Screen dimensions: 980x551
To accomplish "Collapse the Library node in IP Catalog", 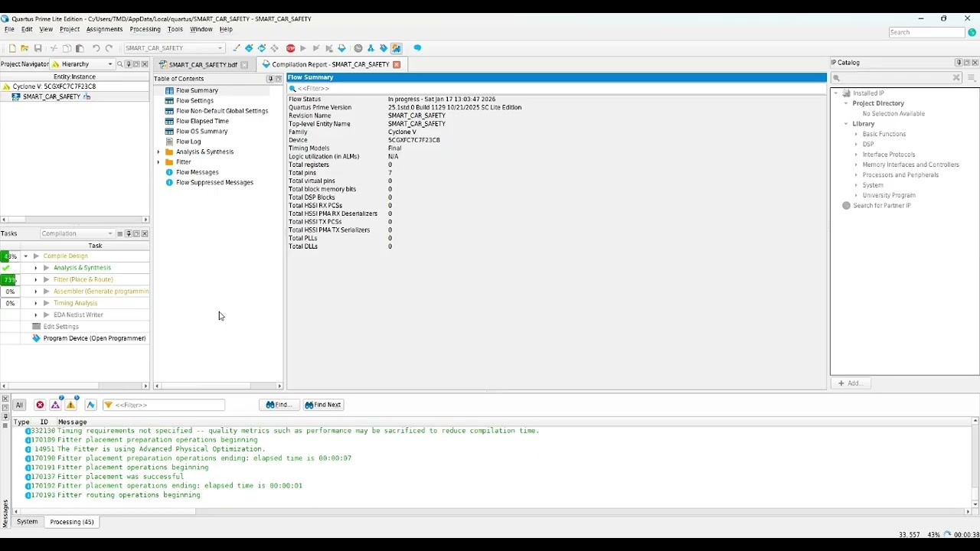I will [846, 124].
